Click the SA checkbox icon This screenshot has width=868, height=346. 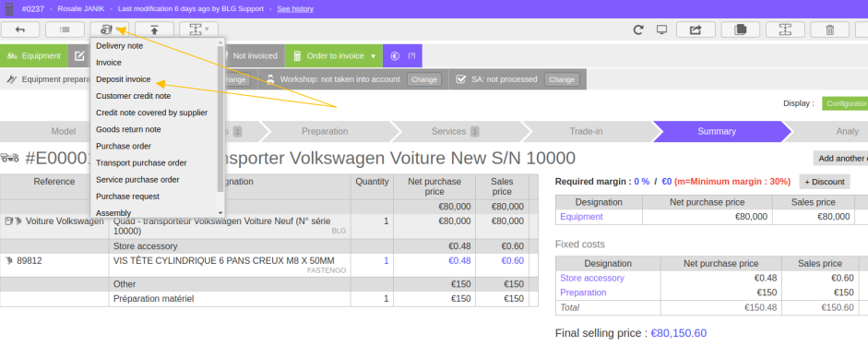[x=460, y=79]
